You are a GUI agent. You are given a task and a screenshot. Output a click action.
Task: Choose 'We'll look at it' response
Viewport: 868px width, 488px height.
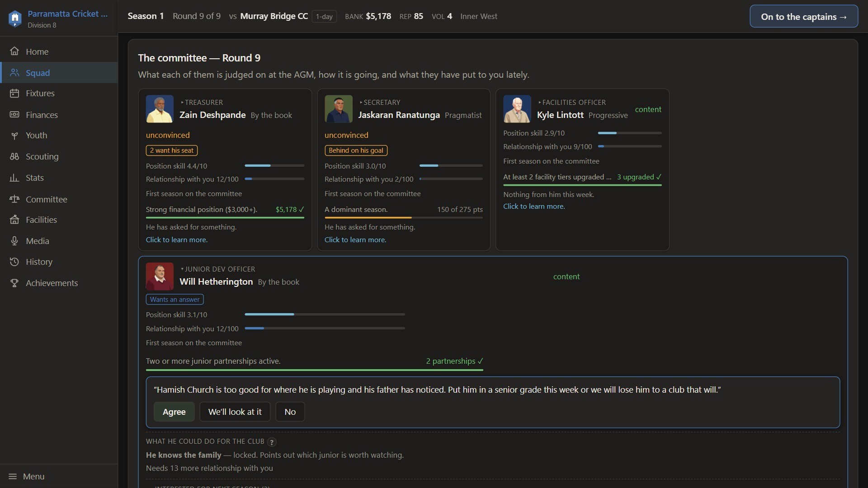tap(235, 412)
